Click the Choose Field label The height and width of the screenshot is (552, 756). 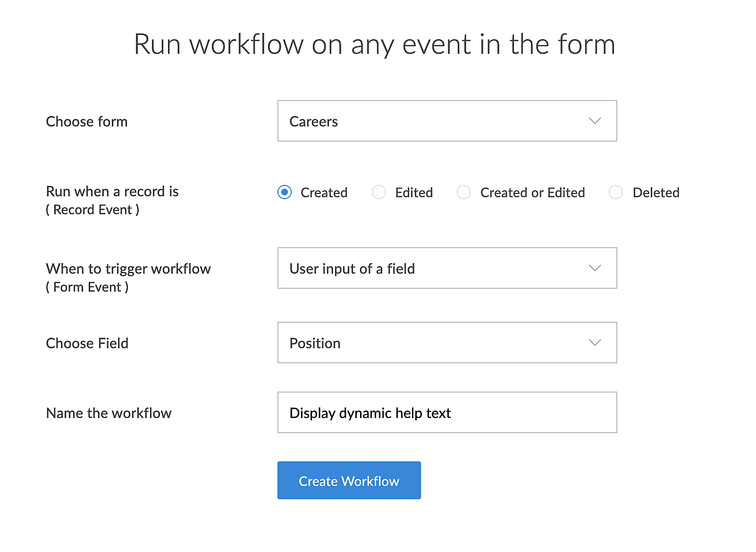coord(87,343)
